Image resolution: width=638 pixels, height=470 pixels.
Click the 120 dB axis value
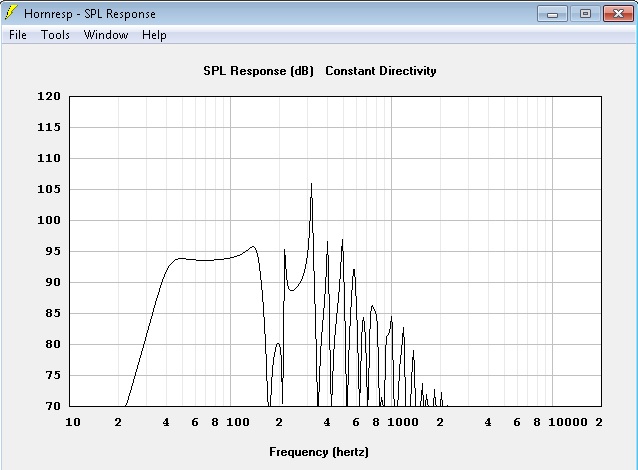[49, 96]
